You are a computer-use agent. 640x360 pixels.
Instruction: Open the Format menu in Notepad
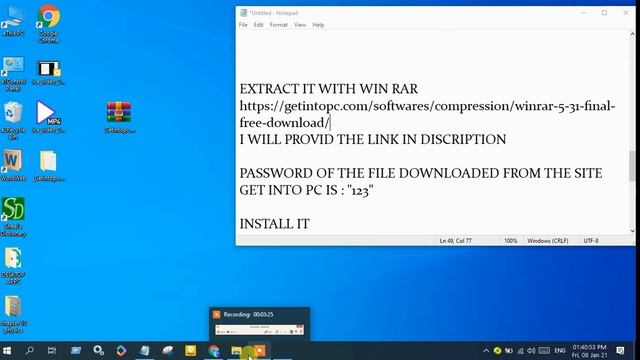278,25
